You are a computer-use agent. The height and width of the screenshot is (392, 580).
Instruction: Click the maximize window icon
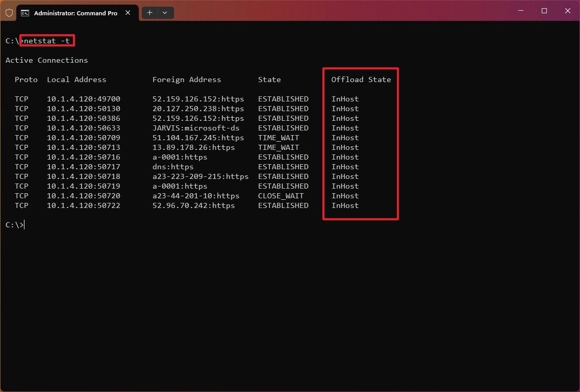[x=544, y=10]
